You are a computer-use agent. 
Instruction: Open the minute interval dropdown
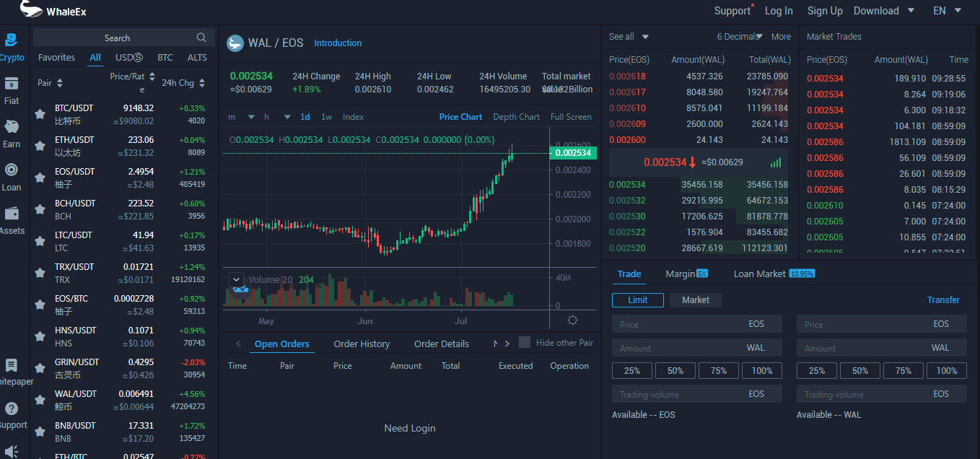click(x=241, y=117)
